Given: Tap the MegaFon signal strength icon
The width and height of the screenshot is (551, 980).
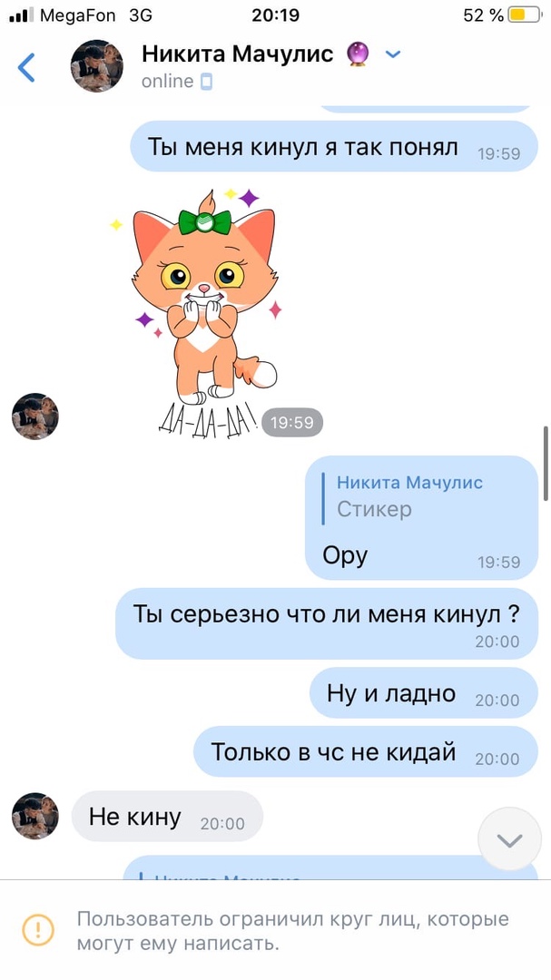Looking at the screenshot, I should click(22, 15).
